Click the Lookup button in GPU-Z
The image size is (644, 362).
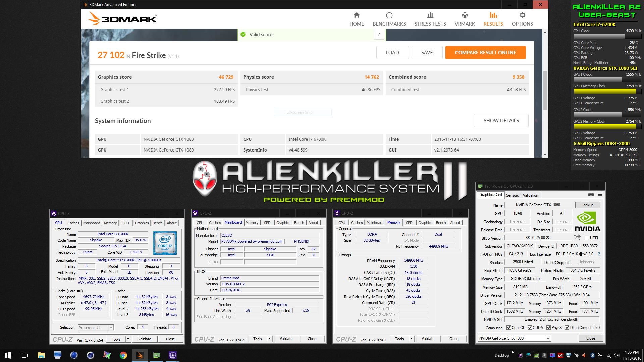click(x=587, y=205)
